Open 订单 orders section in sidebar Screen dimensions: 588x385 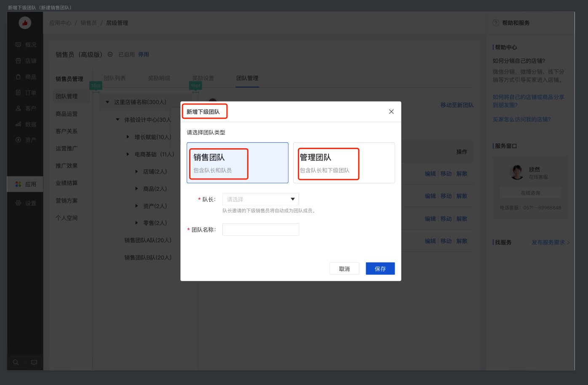[26, 93]
